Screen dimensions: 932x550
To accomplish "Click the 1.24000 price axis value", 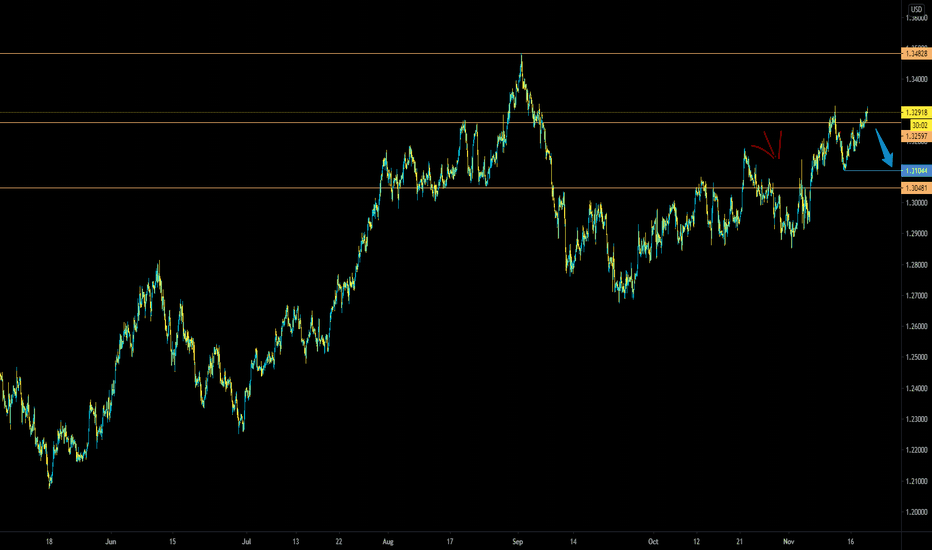I will tap(917, 388).
